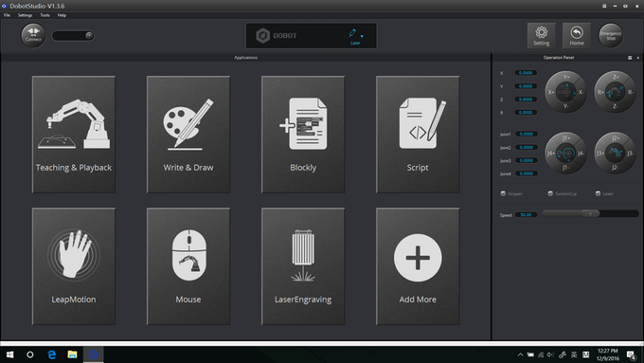644x363 pixels.
Task: Jog joint 2 with J2-
Action: (x=616, y=168)
